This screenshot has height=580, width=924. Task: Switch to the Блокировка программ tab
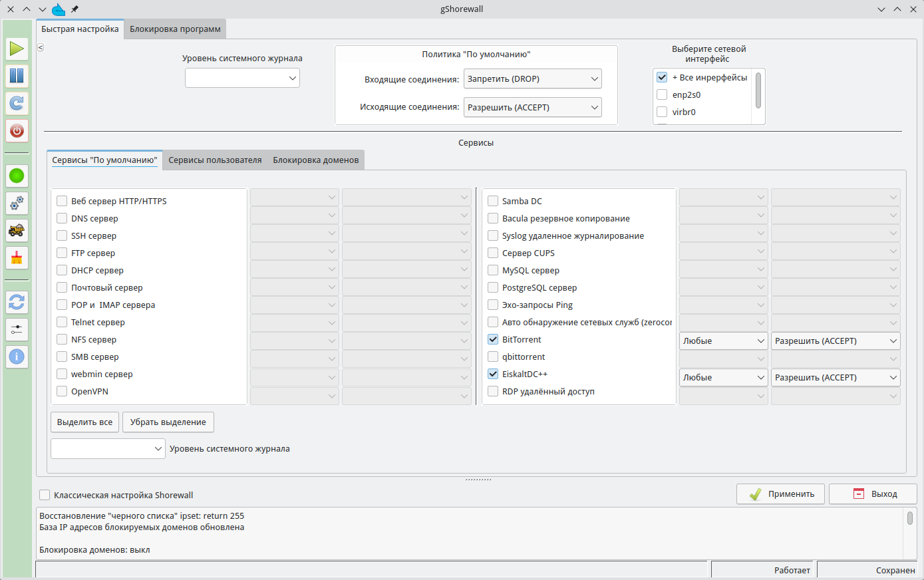(175, 29)
